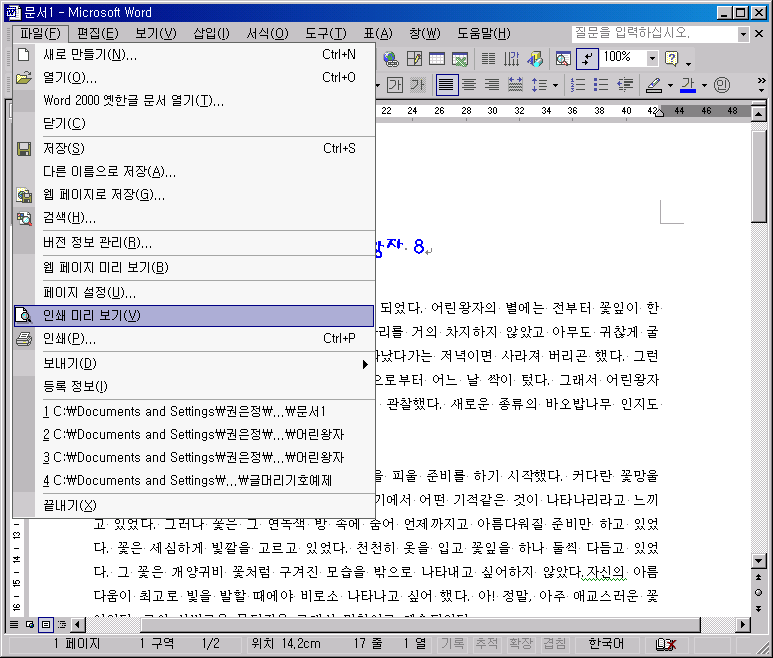773x658 pixels.
Task: Click the Insert Excel Worksheet icon
Action: pyautogui.click(x=460, y=59)
